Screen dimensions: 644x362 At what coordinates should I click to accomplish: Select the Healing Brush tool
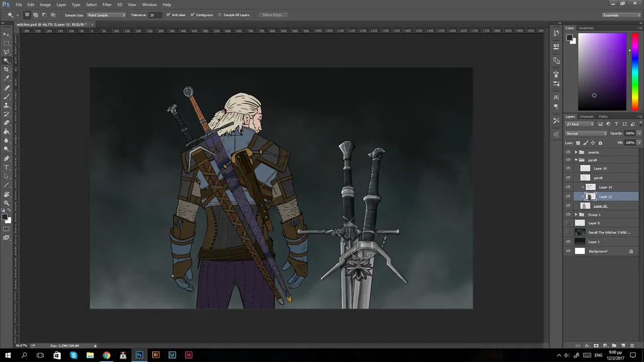coord(7,87)
